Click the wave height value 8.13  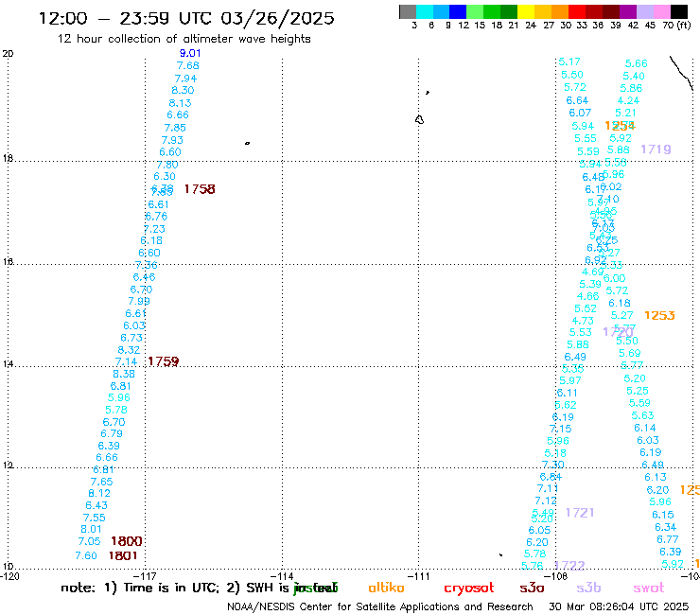pos(181,103)
